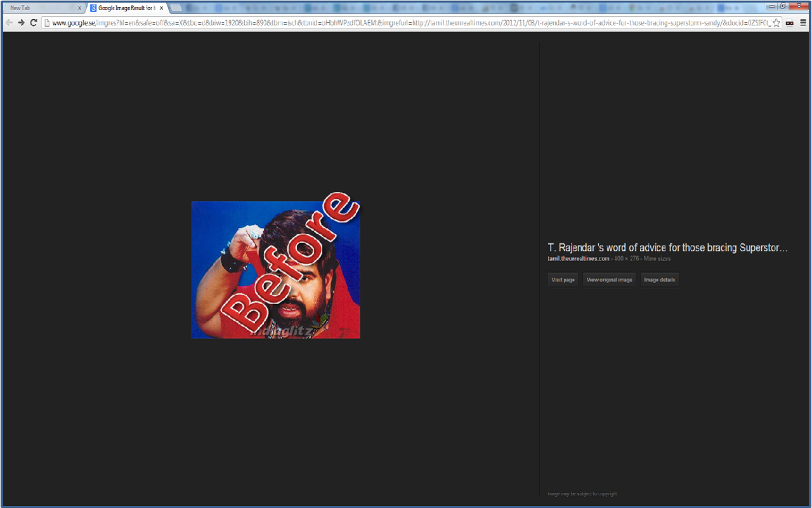Click the keyboard icon beside the bookmark star
The height and width of the screenshot is (508, 812).
(789, 21)
